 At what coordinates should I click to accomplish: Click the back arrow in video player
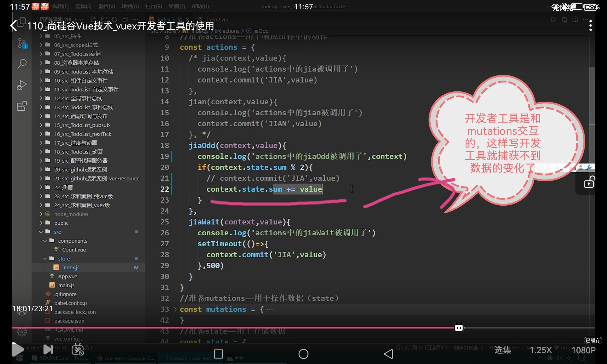[14, 25]
